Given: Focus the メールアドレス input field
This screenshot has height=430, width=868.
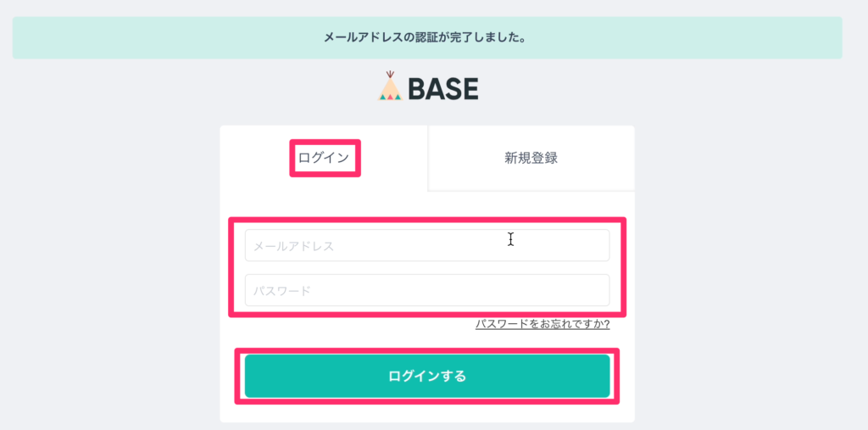Looking at the screenshot, I should 426,246.
